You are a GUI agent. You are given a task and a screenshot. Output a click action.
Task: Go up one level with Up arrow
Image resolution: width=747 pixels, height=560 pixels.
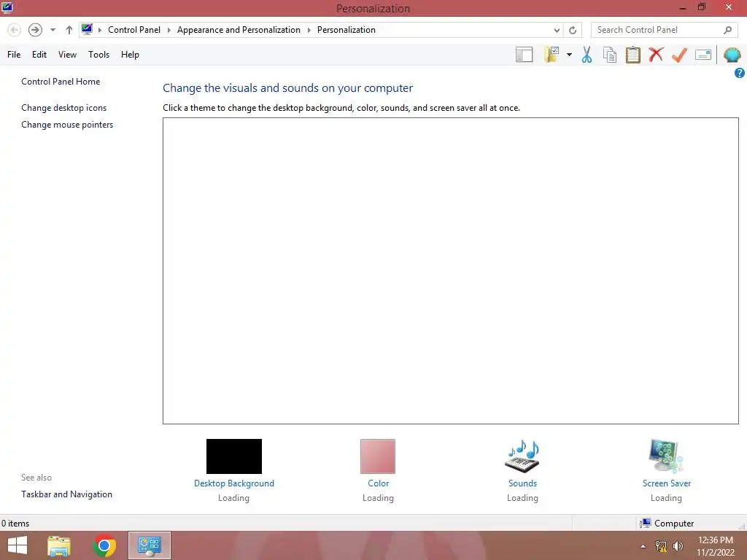coord(69,30)
